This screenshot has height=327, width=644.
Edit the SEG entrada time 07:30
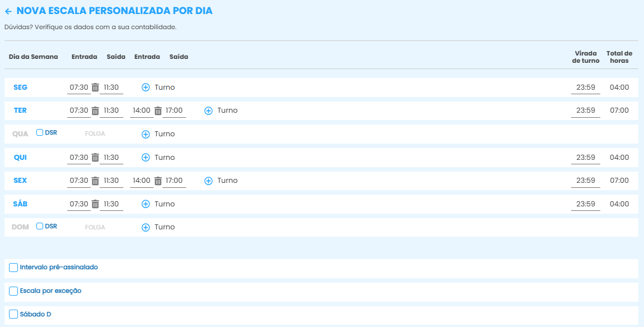(78, 87)
